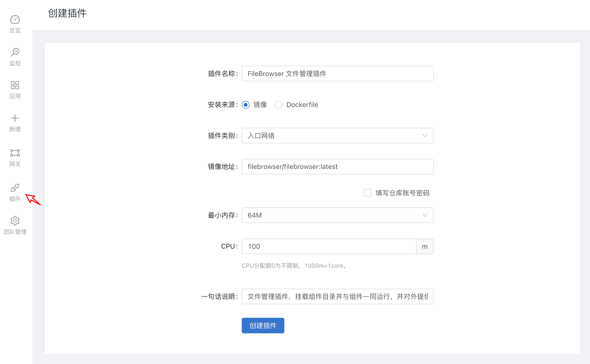Click the 安装来源 field label

point(223,105)
